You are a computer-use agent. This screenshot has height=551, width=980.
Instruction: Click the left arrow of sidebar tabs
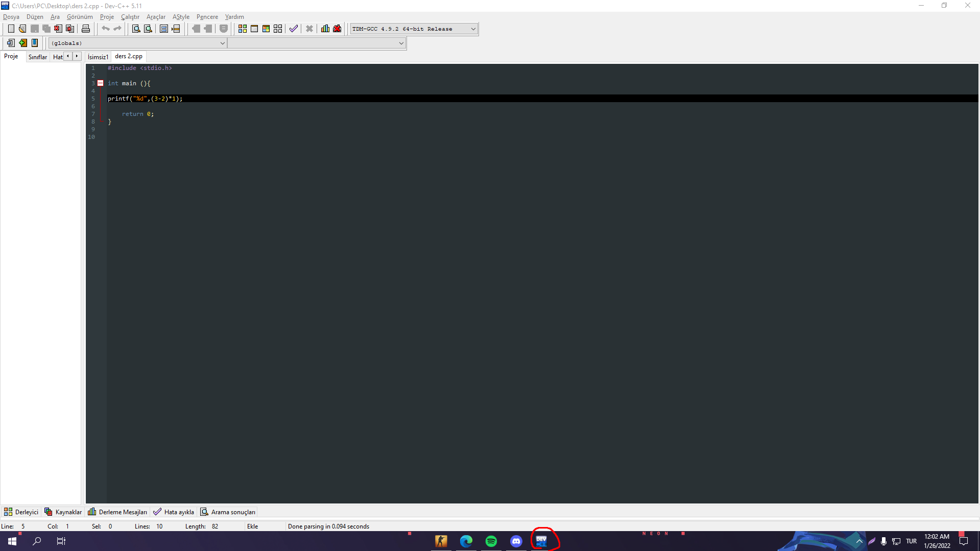click(x=68, y=56)
